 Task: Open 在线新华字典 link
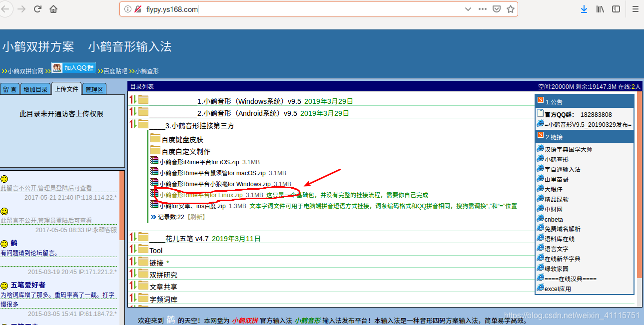pyautogui.click(x=563, y=259)
